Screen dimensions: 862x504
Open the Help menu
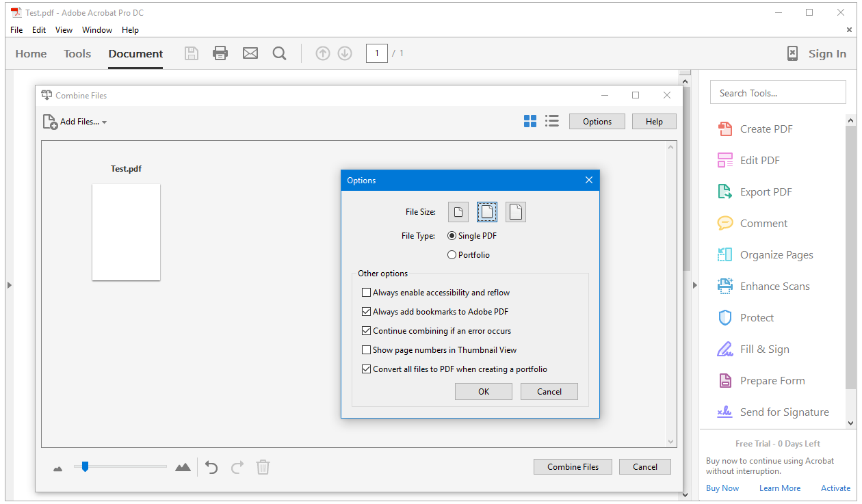tap(130, 30)
